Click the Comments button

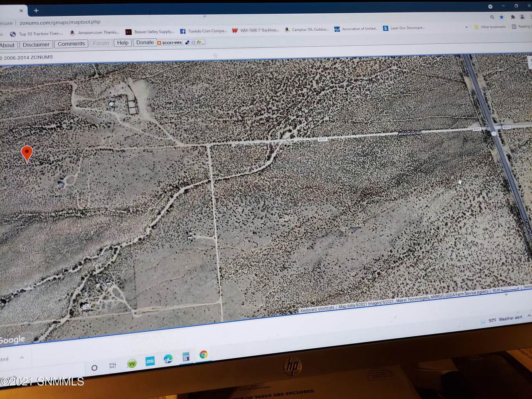pyautogui.click(x=71, y=44)
